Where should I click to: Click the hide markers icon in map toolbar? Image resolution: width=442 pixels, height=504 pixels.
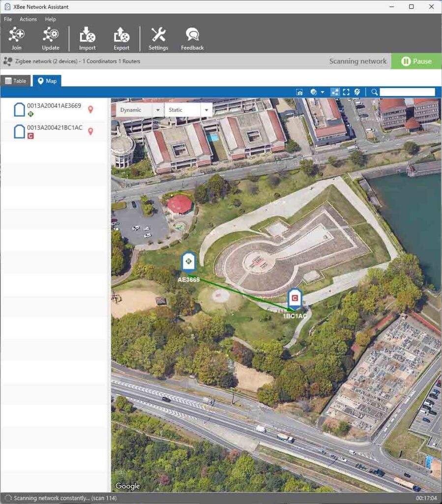[357, 92]
